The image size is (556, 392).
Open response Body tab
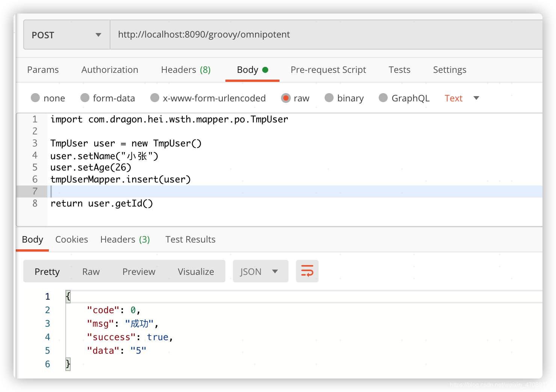point(32,240)
